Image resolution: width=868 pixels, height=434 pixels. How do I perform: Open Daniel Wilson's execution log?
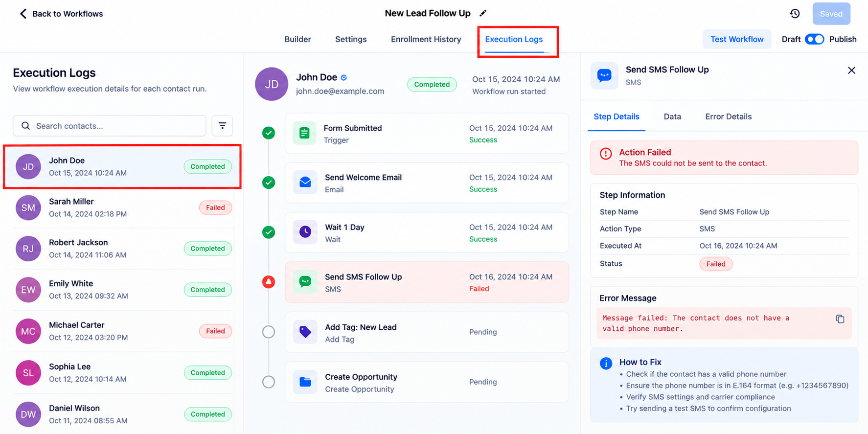click(x=123, y=414)
